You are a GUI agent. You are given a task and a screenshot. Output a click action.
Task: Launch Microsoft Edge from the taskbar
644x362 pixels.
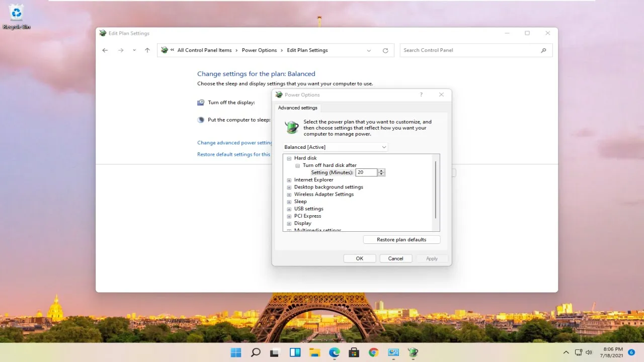tap(334, 352)
